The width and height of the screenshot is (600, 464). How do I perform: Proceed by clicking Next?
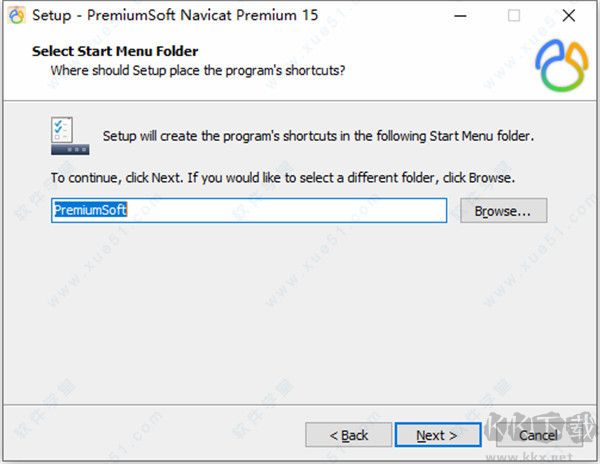pyautogui.click(x=437, y=435)
